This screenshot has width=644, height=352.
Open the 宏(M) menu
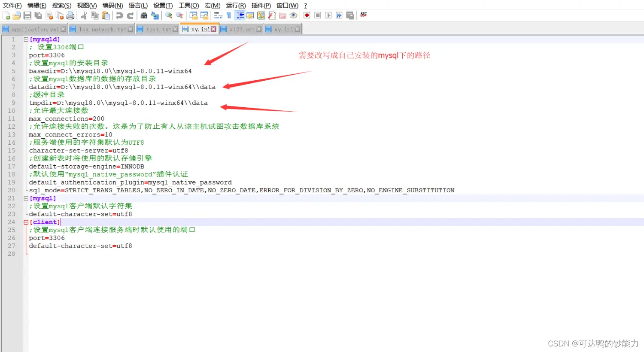point(213,5)
